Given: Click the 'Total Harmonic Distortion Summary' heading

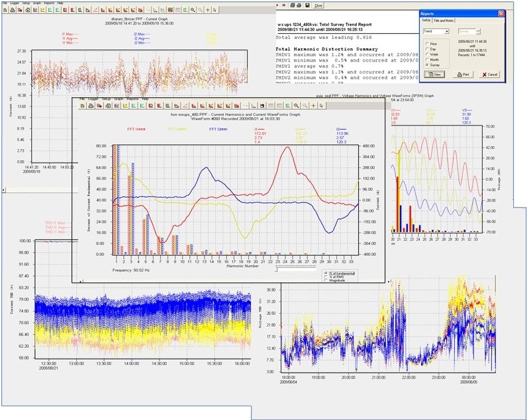Looking at the screenshot, I should [x=326, y=49].
